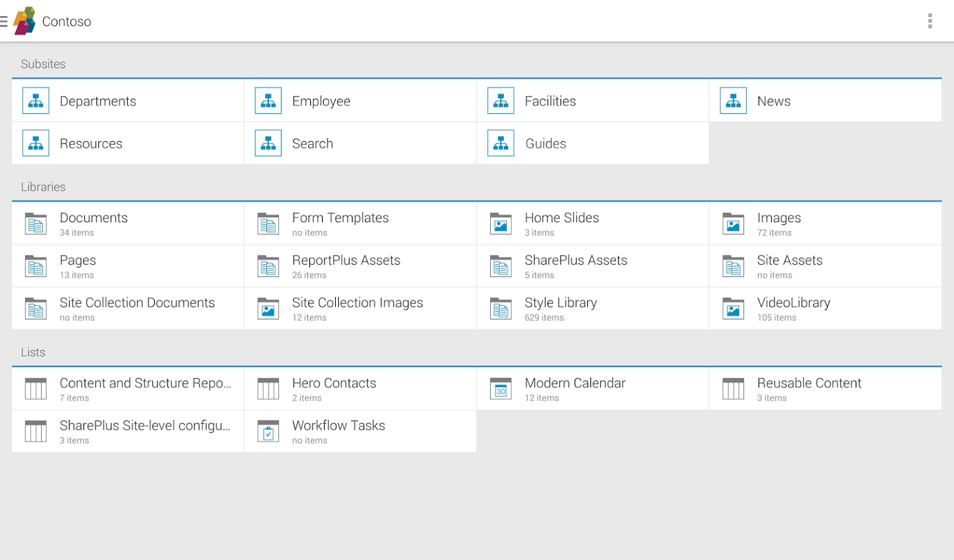
Task: Open the Pages library title
Action: coord(78,260)
